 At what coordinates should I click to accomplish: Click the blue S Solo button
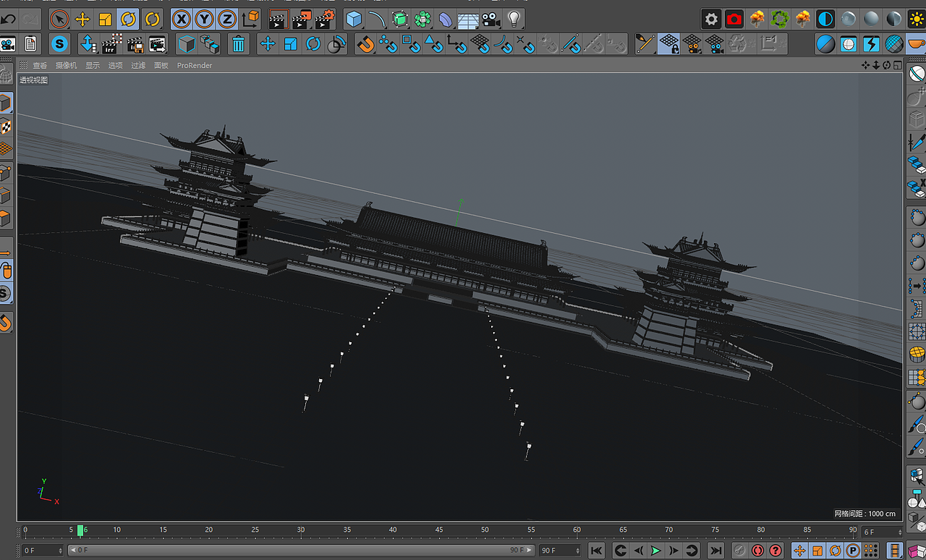[x=59, y=44]
